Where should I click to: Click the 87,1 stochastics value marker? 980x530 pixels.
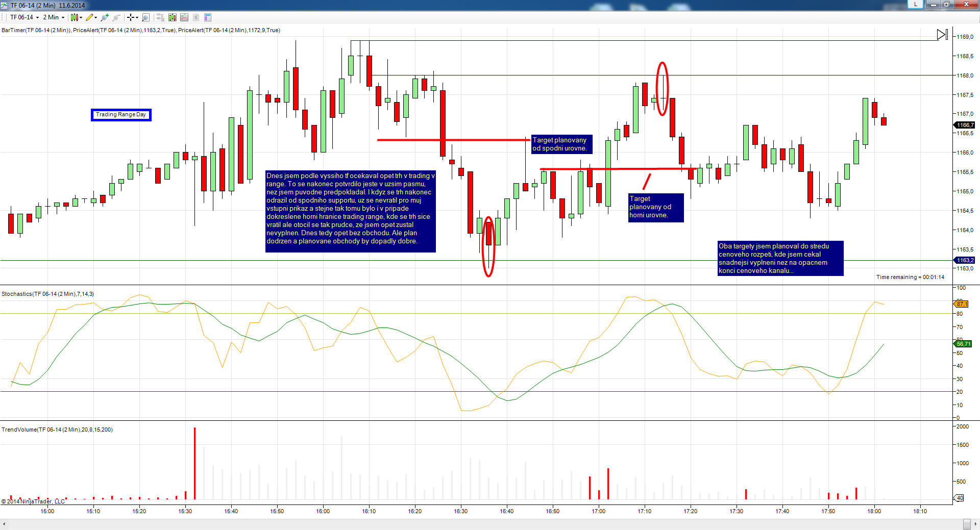tap(962, 304)
